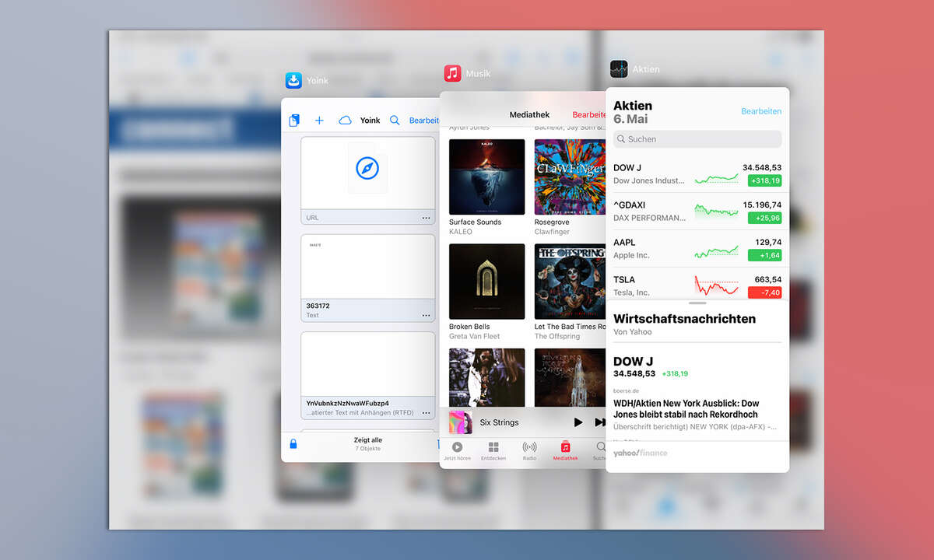Switch to the Mediathek tab in Musik
This screenshot has width=934, height=560.
point(566,451)
